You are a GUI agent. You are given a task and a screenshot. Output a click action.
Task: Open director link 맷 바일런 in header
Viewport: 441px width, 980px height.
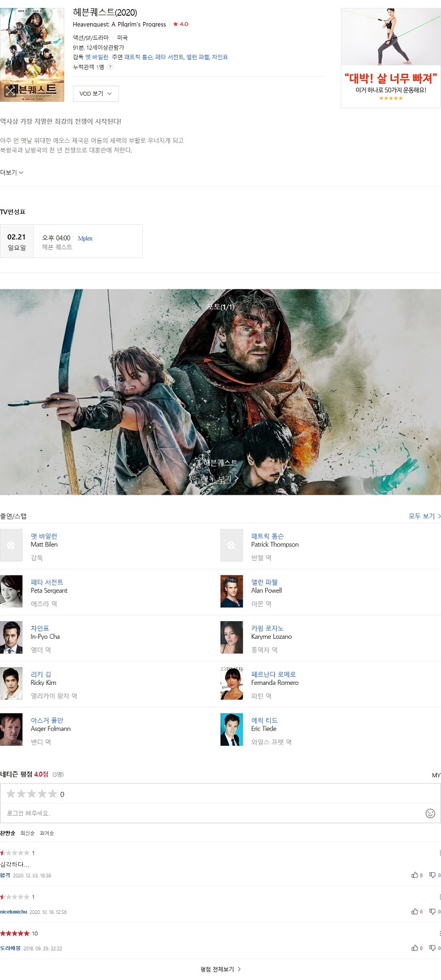[96, 57]
